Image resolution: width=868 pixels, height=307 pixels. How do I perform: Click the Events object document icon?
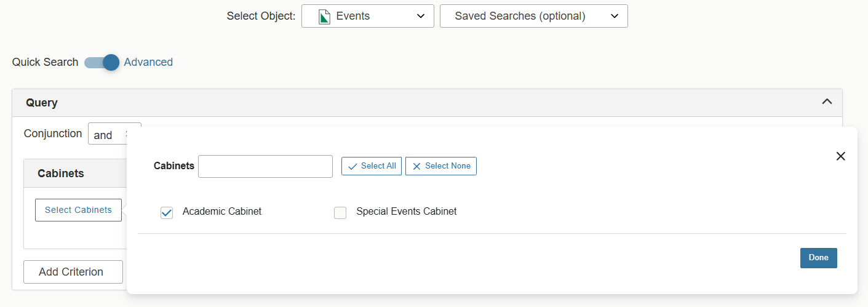pyautogui.click(x=325, y=17)
